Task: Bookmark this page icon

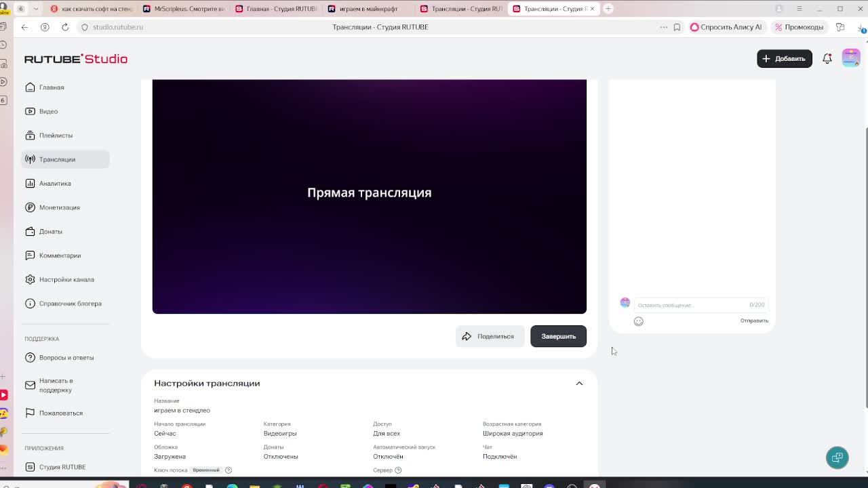Action: 677,27
